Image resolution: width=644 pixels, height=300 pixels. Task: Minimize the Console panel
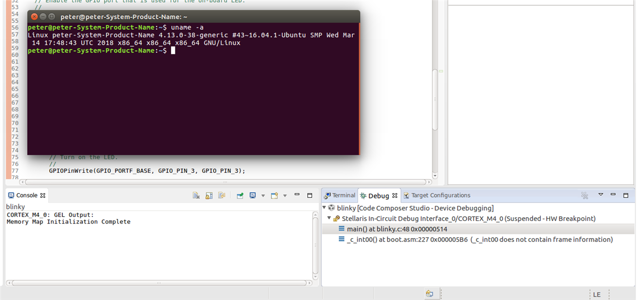pos(297,195)
